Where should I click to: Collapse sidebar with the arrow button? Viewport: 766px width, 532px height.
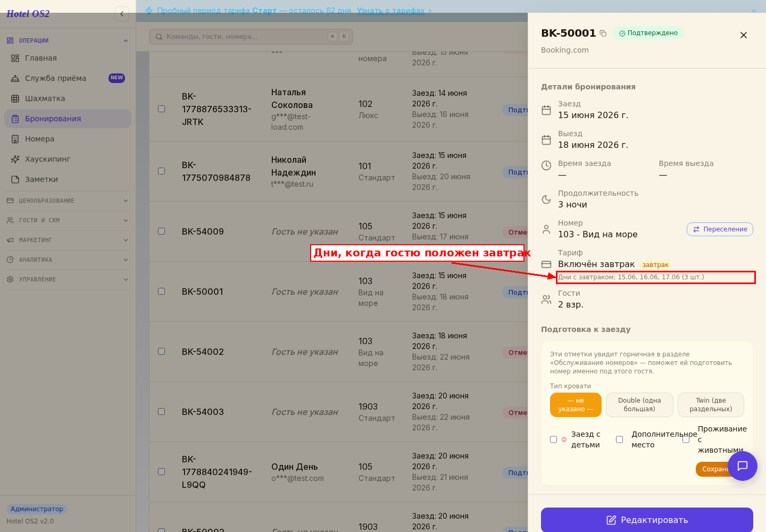122,14
